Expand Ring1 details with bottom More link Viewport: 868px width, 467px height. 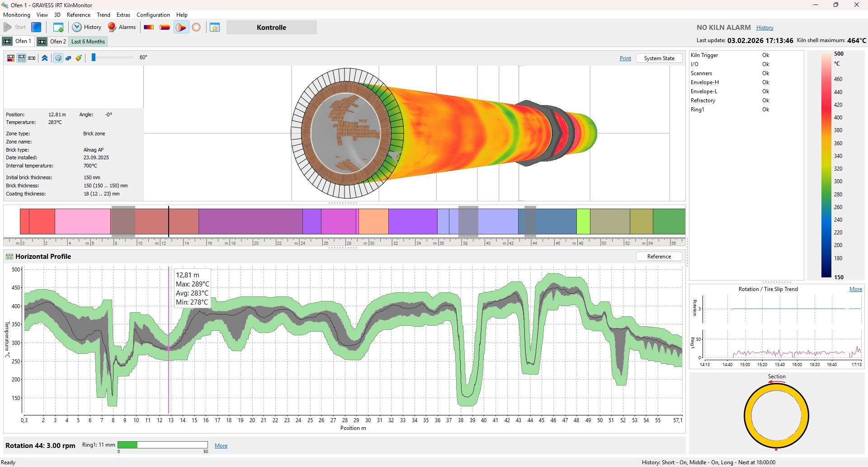click(221, 446)
